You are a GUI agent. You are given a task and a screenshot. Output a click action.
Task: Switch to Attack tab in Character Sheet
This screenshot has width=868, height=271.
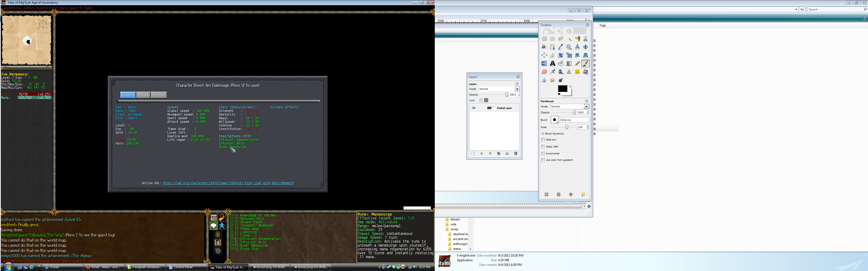pos(143,95)
